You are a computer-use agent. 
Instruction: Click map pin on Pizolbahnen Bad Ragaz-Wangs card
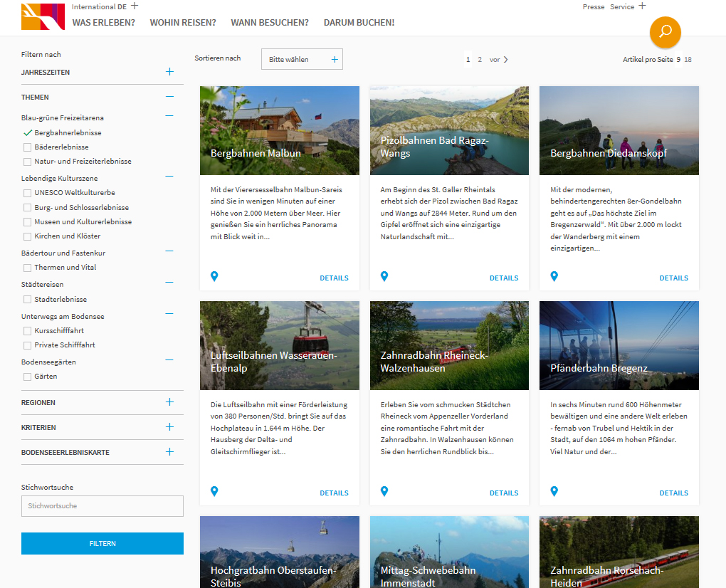click(x=384, y=276)
